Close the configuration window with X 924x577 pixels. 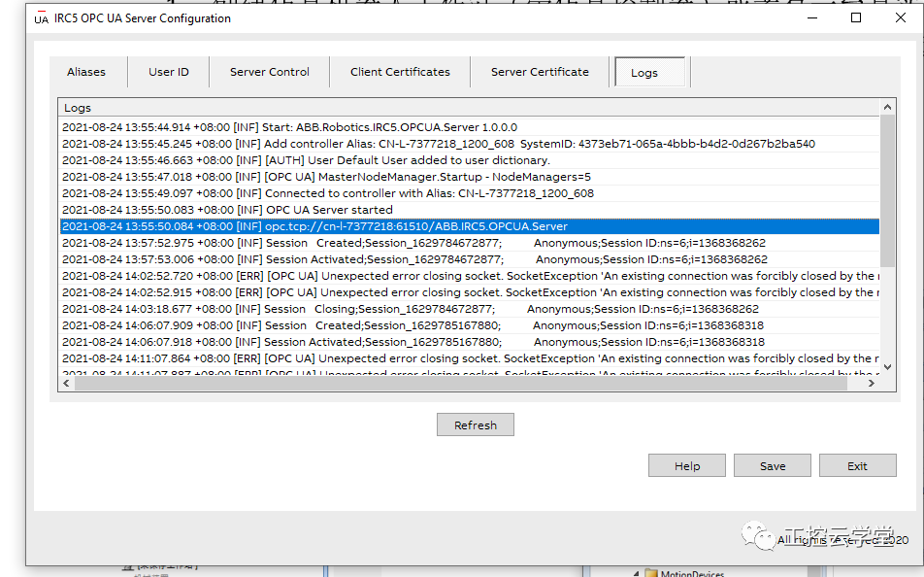pos(901,17)
